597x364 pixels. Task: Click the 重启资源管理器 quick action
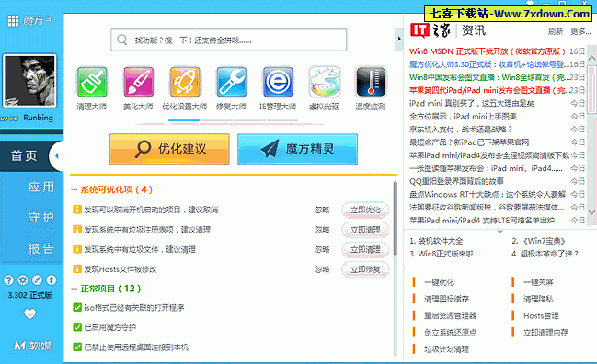[451, 315]
